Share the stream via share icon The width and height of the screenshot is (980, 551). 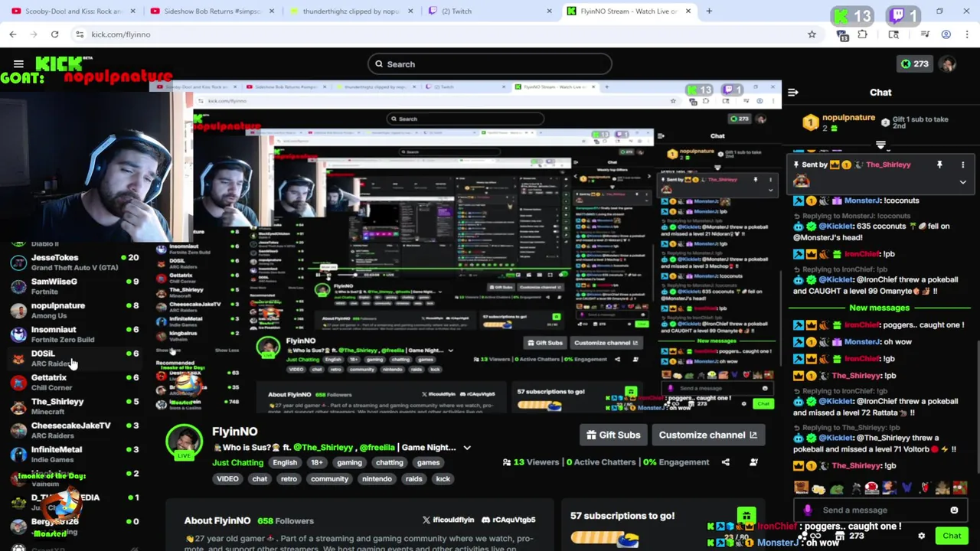click(x=726, y=462)
